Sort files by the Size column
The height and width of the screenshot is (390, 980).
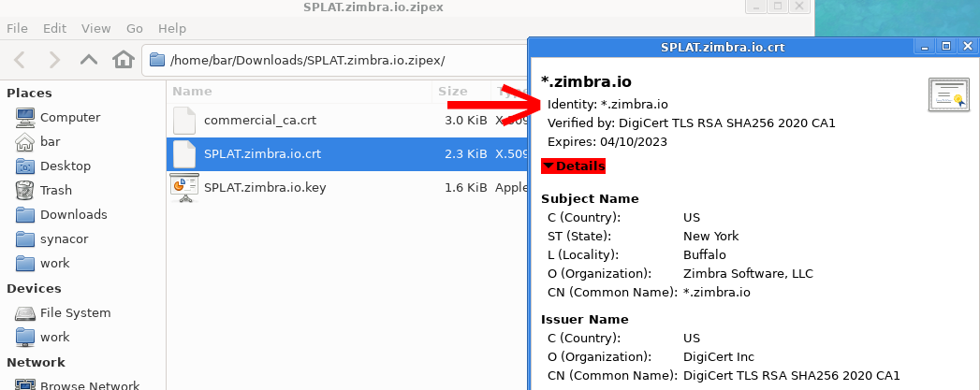[x=461, y=91]
